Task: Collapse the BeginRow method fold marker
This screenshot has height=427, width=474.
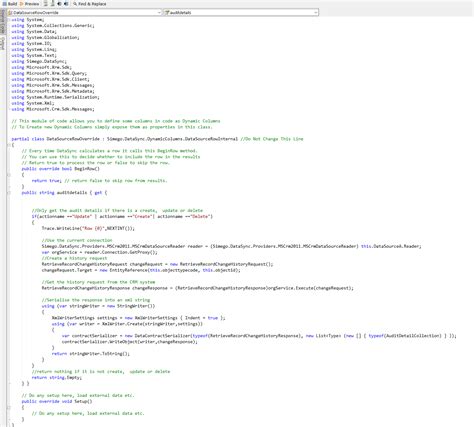Action: click(9, 175)
